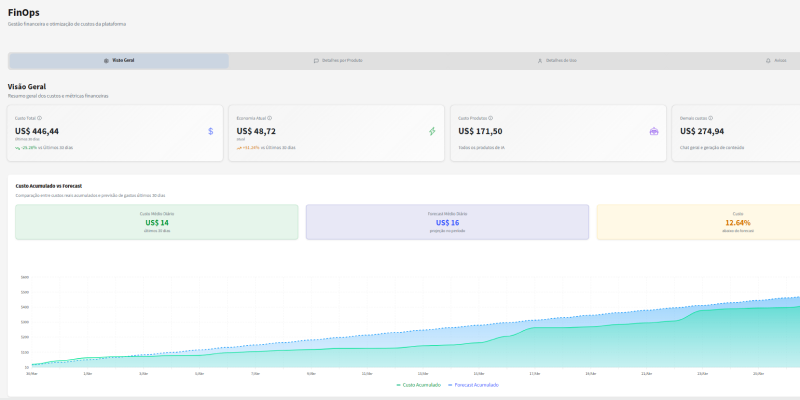
Task: Click the lightning bolt icon in Economia Atual card
Action: pyautogui.click(x=432, y=132)
